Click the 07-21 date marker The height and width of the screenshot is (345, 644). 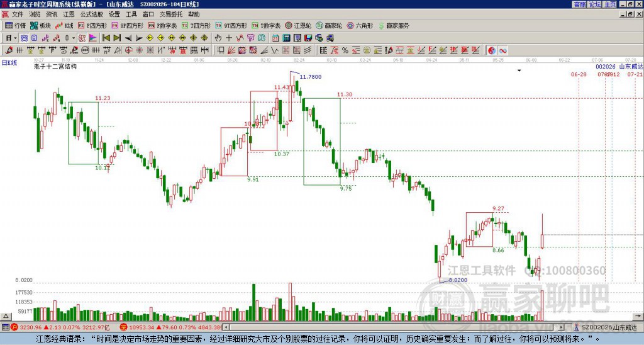point(635,74)
